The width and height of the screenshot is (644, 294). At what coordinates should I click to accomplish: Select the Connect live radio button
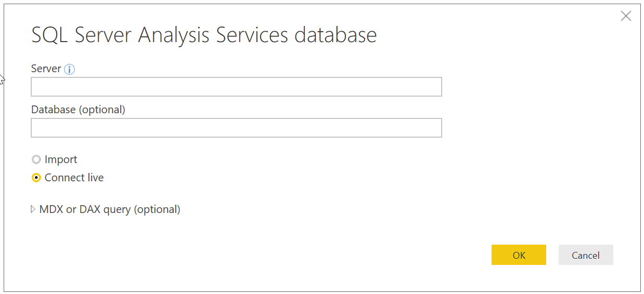(36, 178)
